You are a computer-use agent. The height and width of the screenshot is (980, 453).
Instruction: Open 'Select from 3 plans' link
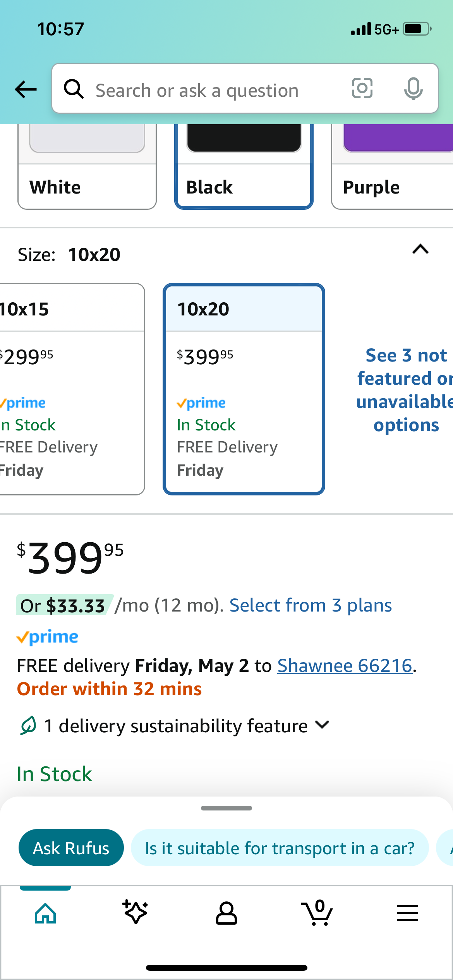pos(311,606)
